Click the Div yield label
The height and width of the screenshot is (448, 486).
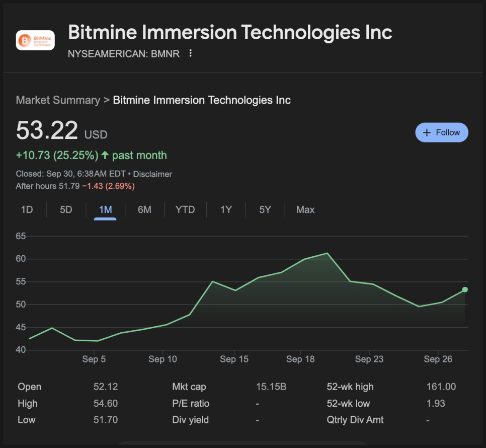[190, 420]
